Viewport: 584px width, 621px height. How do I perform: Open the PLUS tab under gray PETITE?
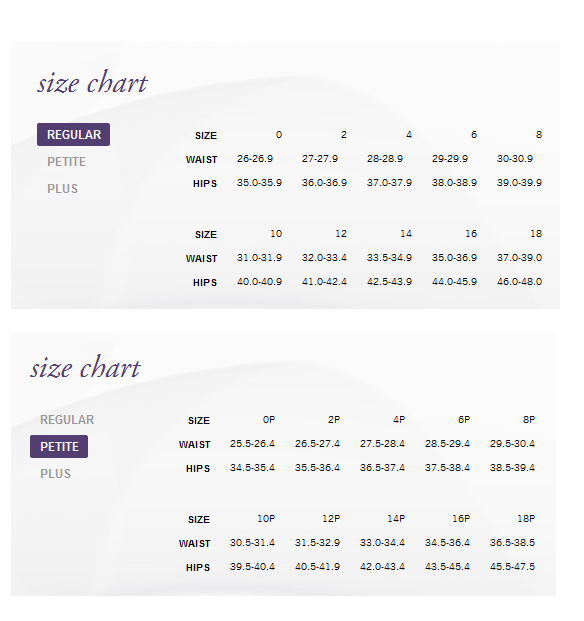tap(62, 189)
